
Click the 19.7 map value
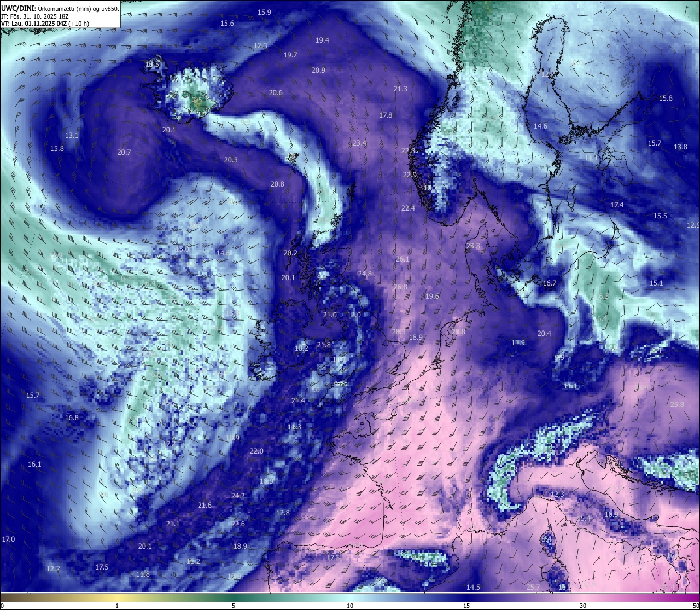(x=290, y=55)
